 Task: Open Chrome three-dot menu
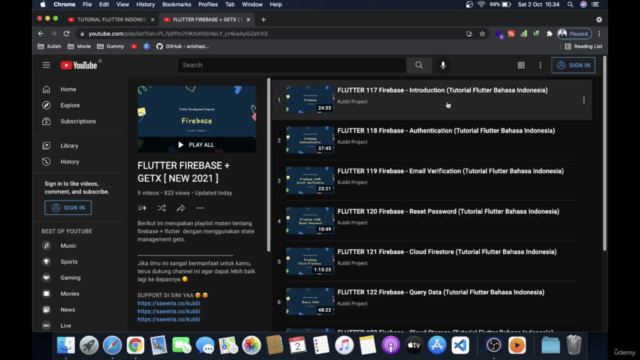pos(599,33)
